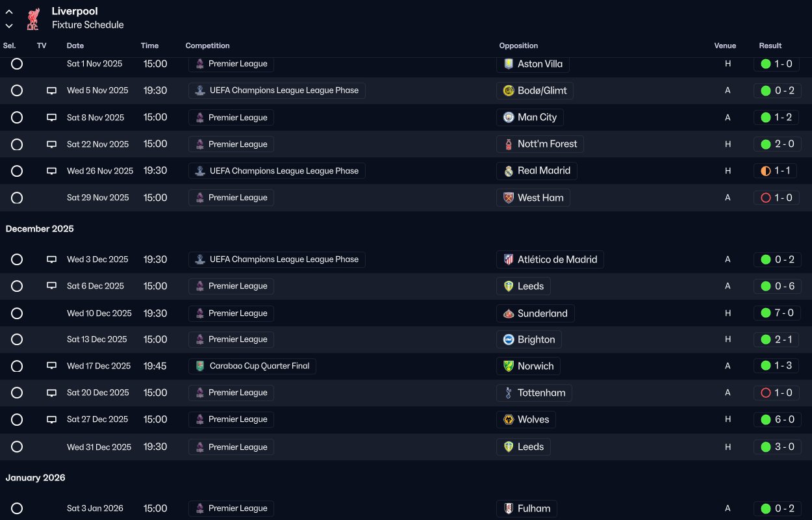Click the Sunderland club badge

509,313
